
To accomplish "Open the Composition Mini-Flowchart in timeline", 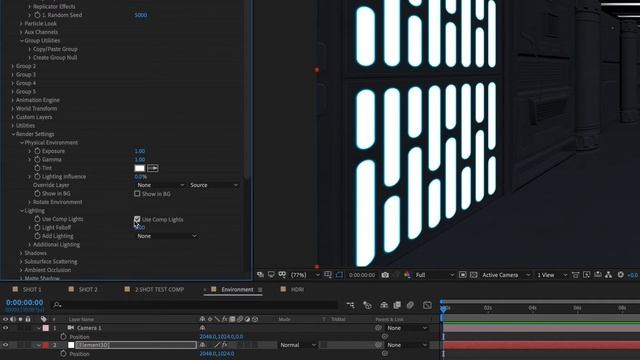I will [x=350, y=305].
